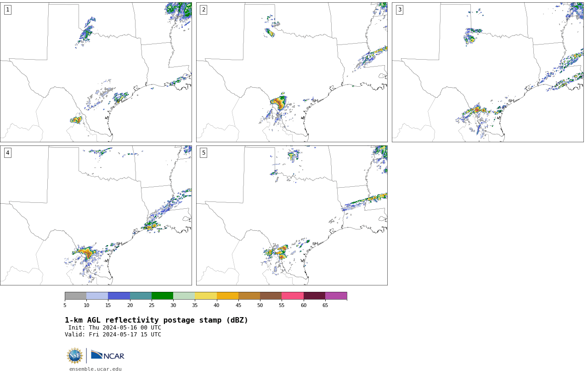The image size is (588, 374).
Task: Click the panel number 2 label
Action: click(204, 10)
